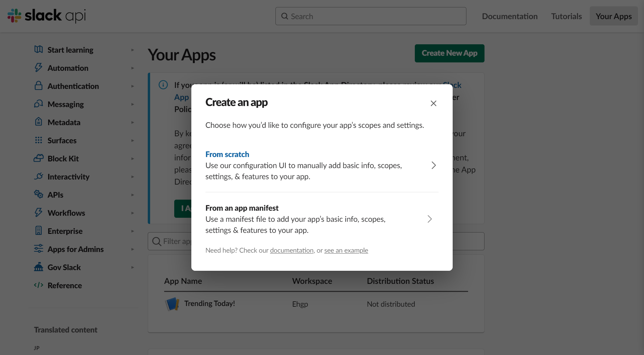Click the Slack API logo
Viewport: 644px width, 355px height.
click(x=47, y=16)
